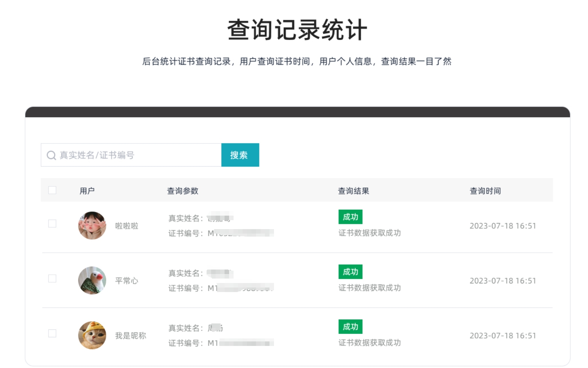Screen dimensions: 588x368
Task: Click the 用户 column header
Action: pyautogui.click(x=87, y=191)
